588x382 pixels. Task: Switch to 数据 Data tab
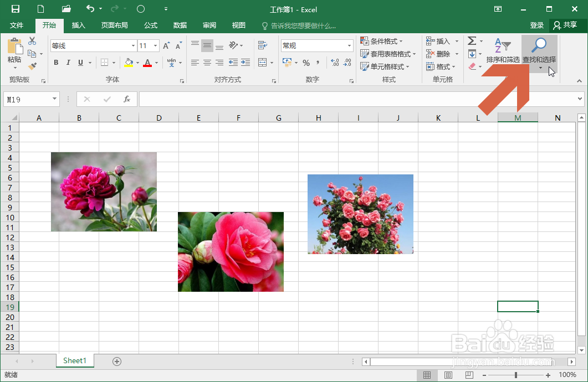[180, 25]
